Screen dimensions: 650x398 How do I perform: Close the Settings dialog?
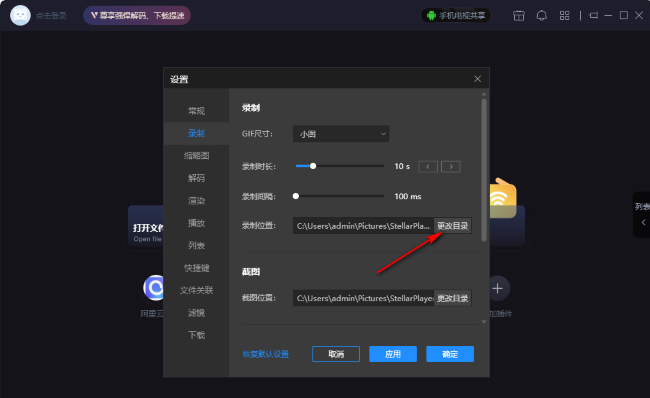click(478, 79)
